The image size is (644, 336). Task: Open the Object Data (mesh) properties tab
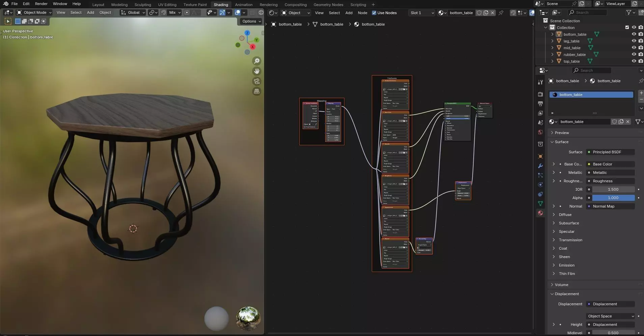(x=540, y=204)
